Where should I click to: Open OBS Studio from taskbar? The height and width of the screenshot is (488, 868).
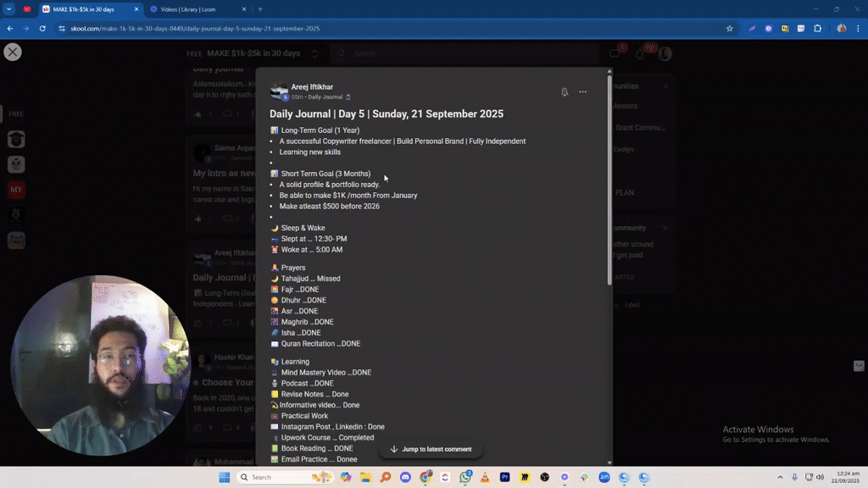[545, 477]
